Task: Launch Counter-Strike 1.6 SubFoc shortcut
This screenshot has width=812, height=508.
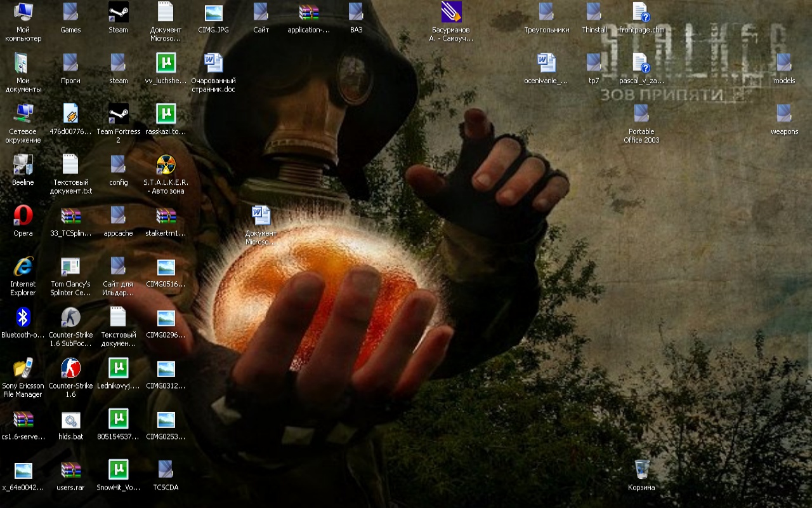Action: click(x=70, y=316)
